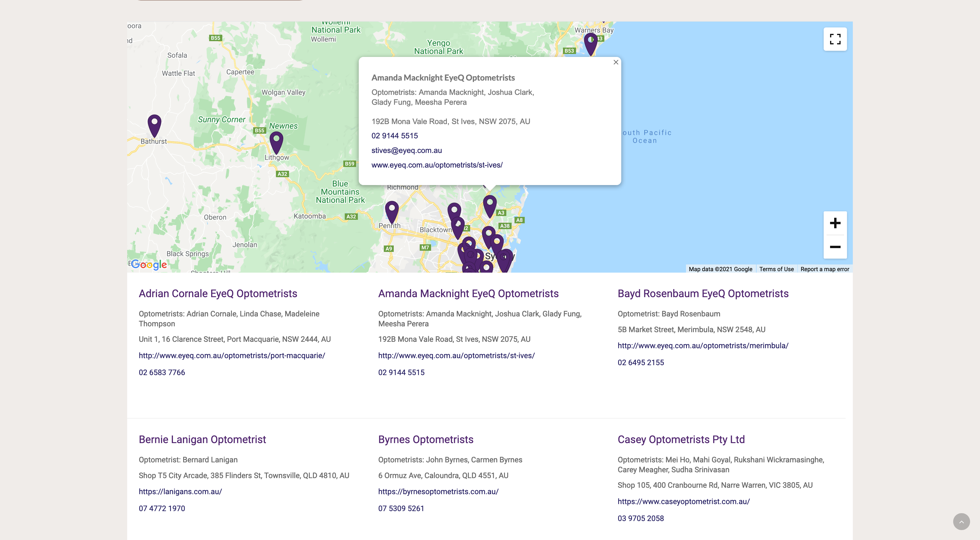
Task: Click Shop T5 City Arcade address text
Action: point(244,476)
